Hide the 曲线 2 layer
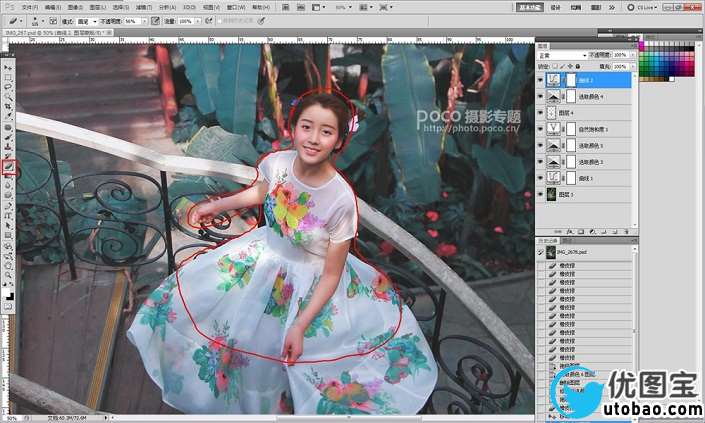705x423 pixels. pos(540,80)
